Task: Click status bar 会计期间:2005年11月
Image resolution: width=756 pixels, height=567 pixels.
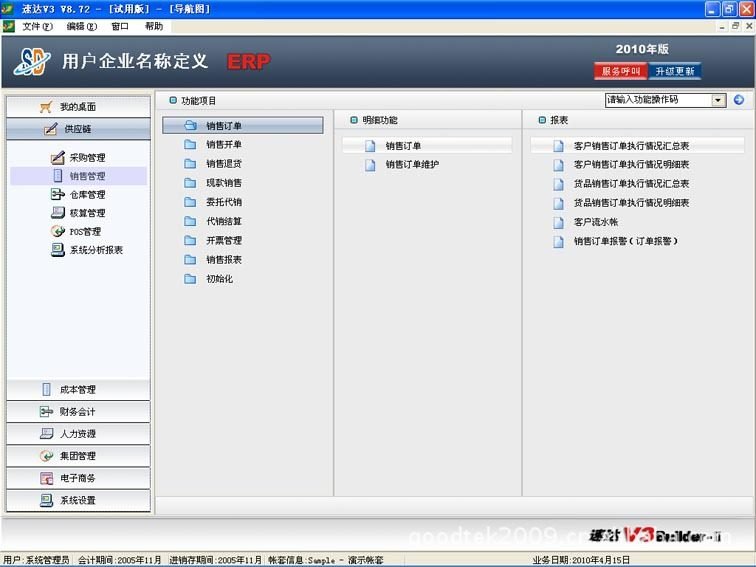Action: pos(120,560)
